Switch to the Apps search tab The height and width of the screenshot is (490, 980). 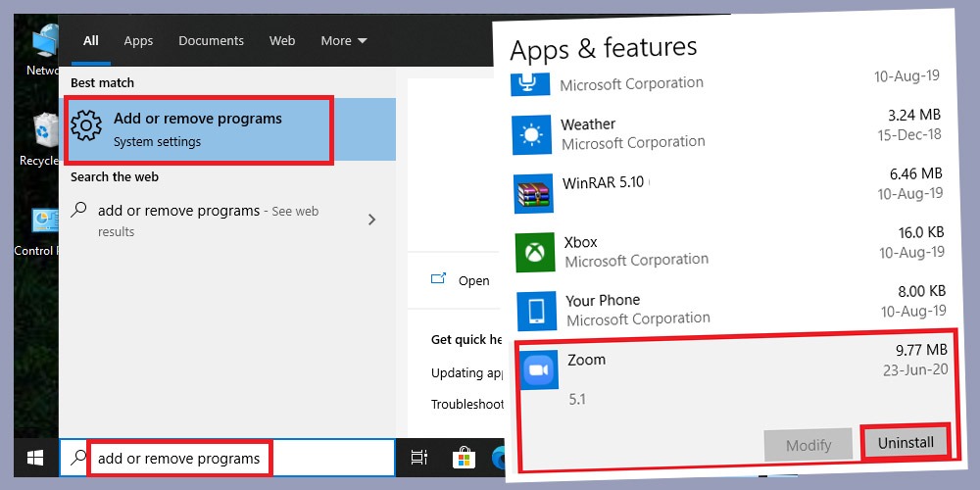pyautogui.click(x=138, y=40)
